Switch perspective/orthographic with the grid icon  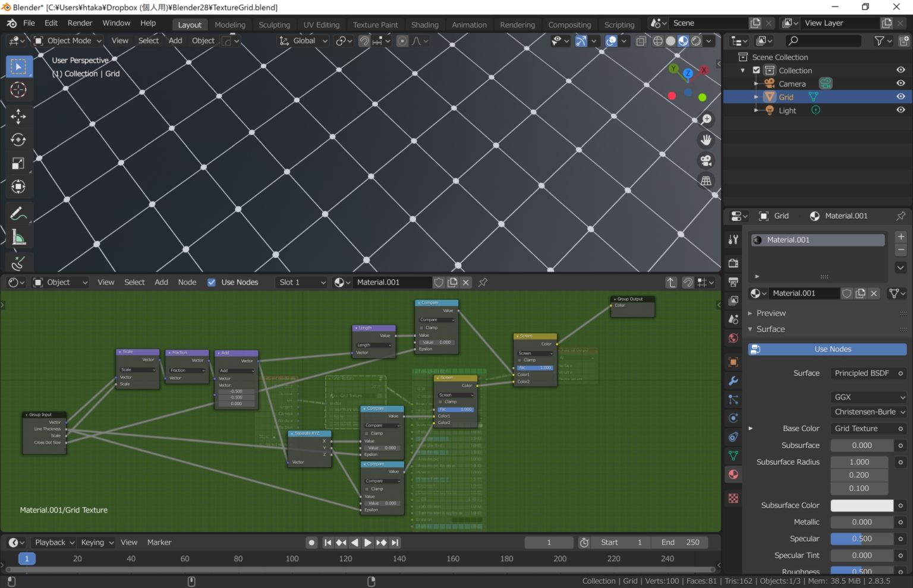click(x=706, y=181)
